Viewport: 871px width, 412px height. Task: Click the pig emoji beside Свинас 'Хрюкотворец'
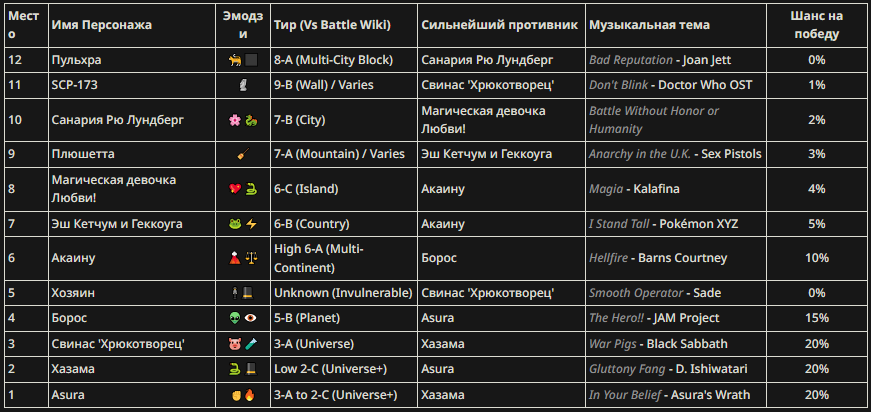236,344
